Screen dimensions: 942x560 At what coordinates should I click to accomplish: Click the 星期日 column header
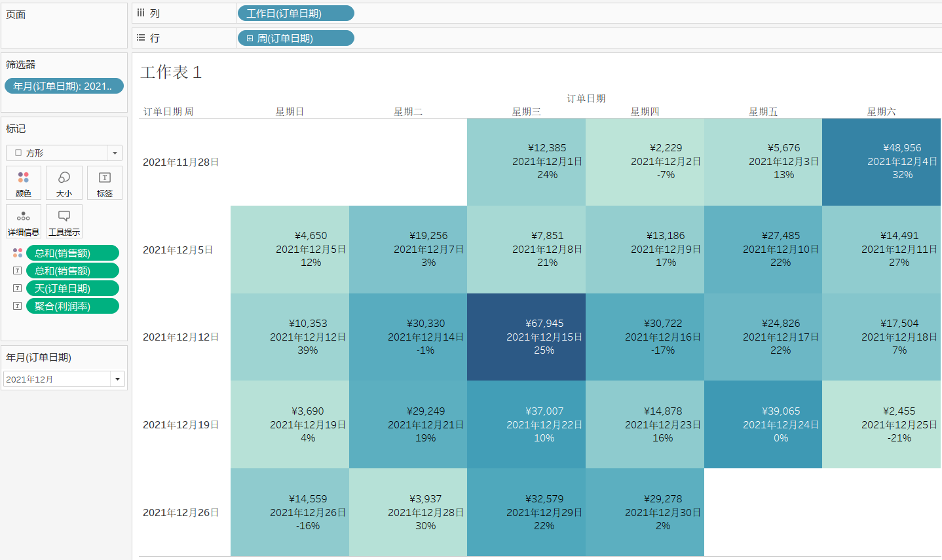(290, 112)
